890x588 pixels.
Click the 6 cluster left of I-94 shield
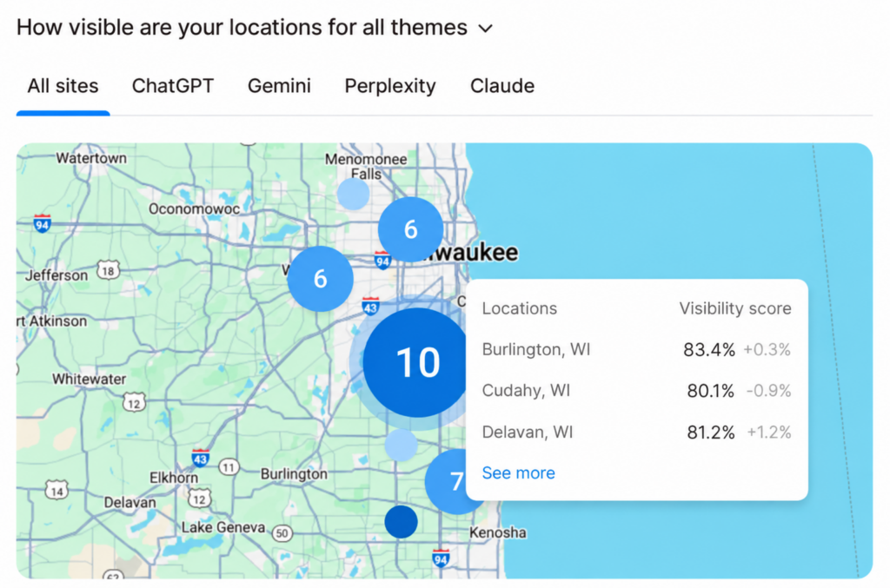tap(320, 279)
